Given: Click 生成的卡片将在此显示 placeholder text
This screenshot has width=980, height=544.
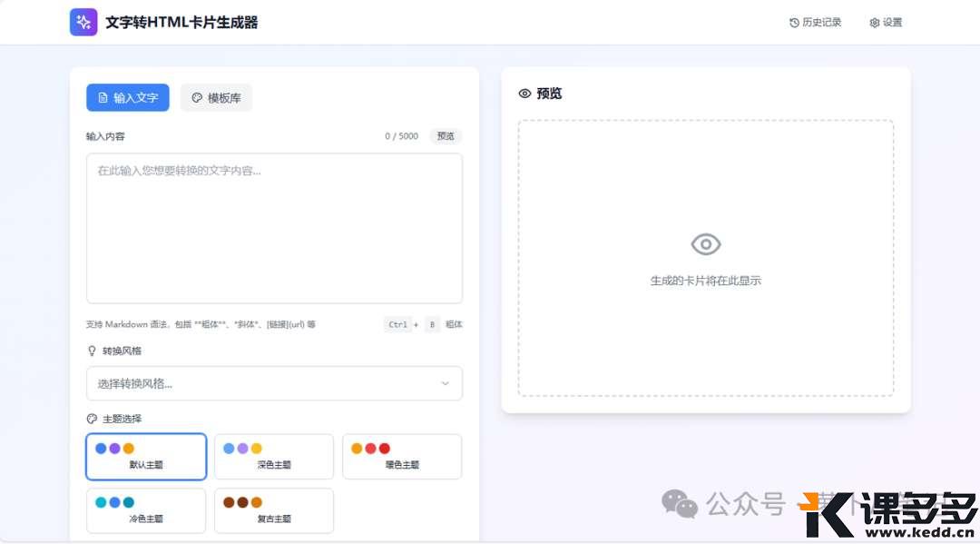Looking at the screenshot, I should coord(706,281).
